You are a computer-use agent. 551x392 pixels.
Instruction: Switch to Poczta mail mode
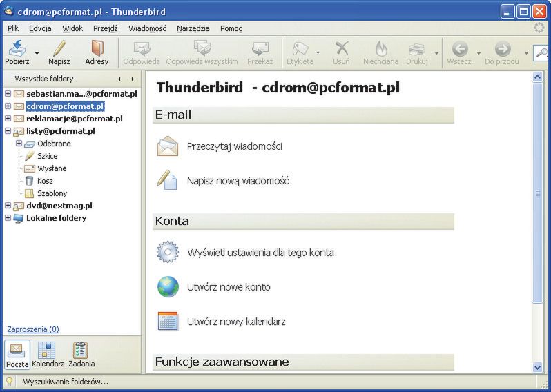[17, 355]
